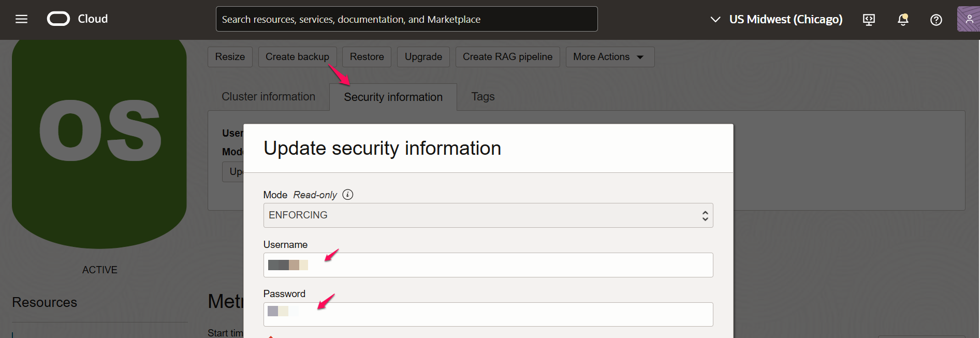Open the More Actions dropdown
The image size is (980, 338).
pos(609,57)
